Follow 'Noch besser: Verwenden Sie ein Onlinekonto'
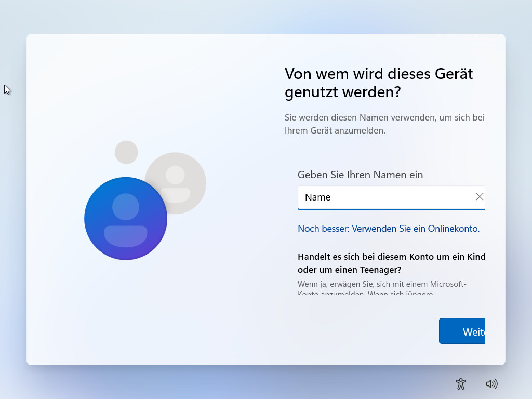Viewport: 532px width, 399px height. (389, 228)
